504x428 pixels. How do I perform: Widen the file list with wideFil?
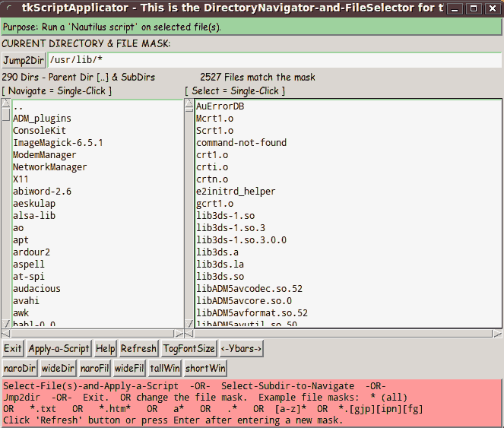click(x=129, y=369)
